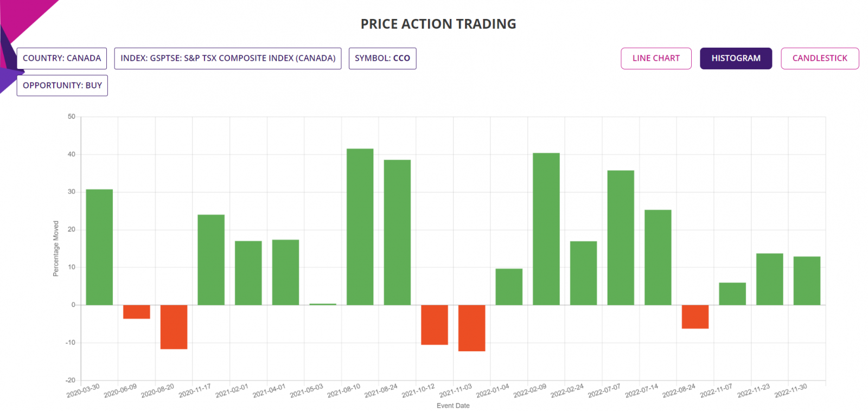Click the Percentage Moved axis title
Screen dimensions: 868x411
coord(56,249)
